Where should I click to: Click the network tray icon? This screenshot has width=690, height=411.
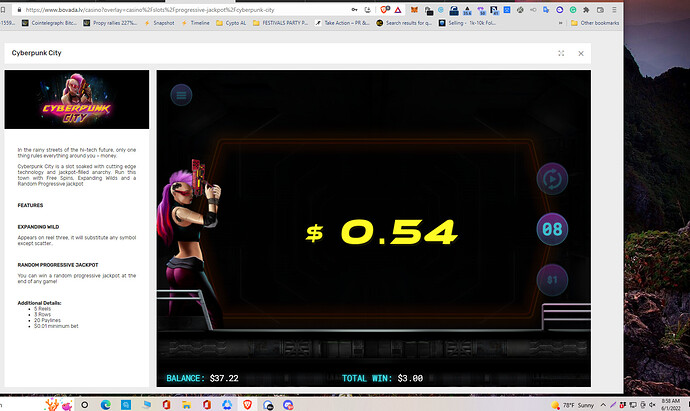click(x=633, y=405)
